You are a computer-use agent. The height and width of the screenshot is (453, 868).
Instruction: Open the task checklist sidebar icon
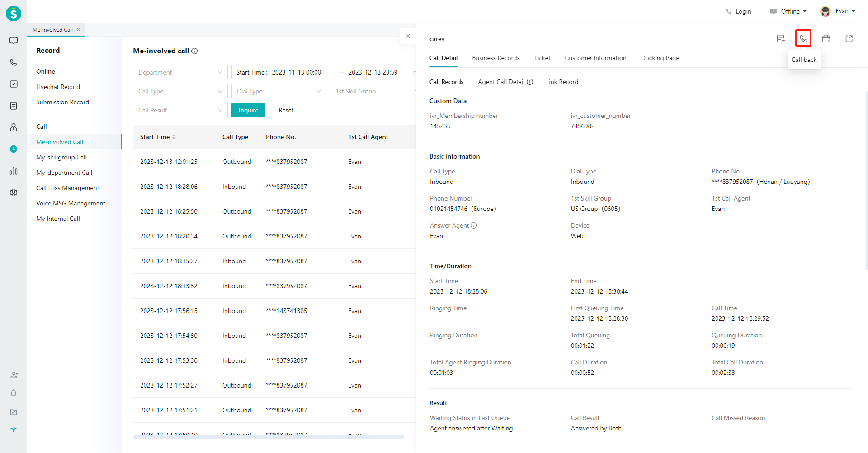(14, 84)
